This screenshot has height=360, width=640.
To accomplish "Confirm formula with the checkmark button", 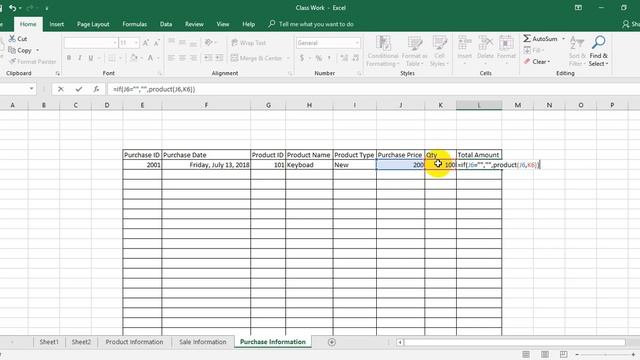I will 78,89.
